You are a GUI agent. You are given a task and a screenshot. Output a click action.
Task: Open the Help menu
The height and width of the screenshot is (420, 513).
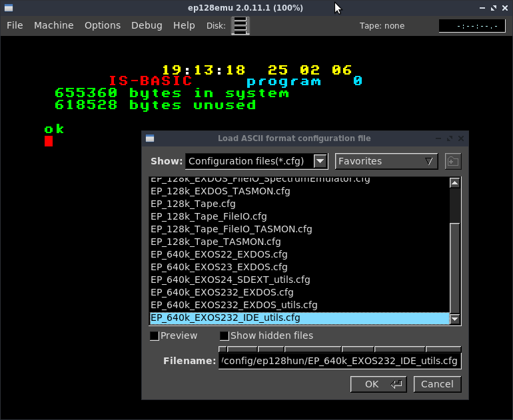pyautogui.click(x=184, y=25)
